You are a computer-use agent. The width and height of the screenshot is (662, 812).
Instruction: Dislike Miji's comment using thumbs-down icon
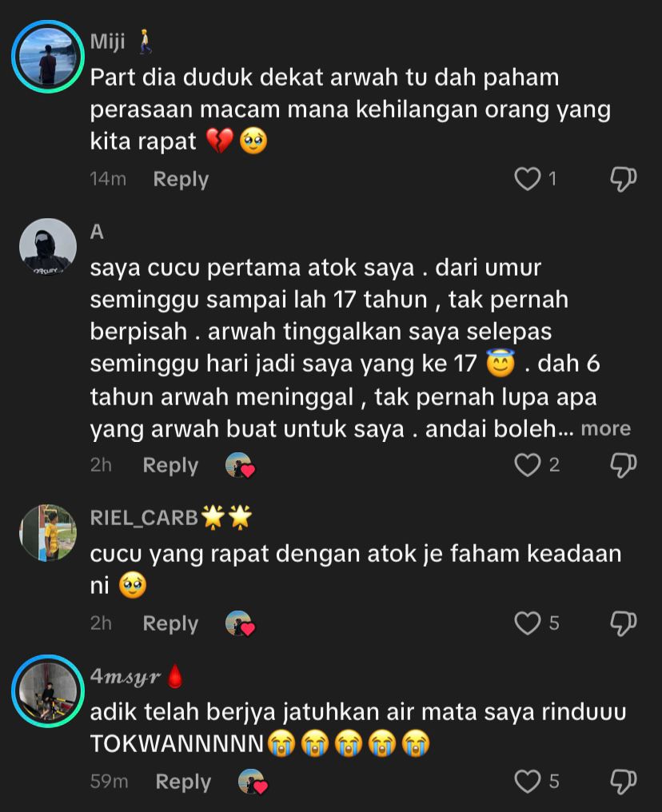tap(623, 179)
